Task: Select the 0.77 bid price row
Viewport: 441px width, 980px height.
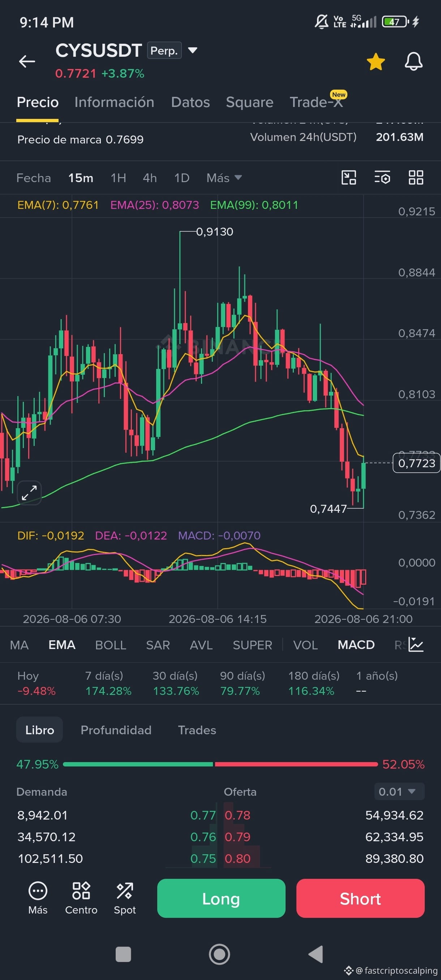Action: tap(116, 815)
